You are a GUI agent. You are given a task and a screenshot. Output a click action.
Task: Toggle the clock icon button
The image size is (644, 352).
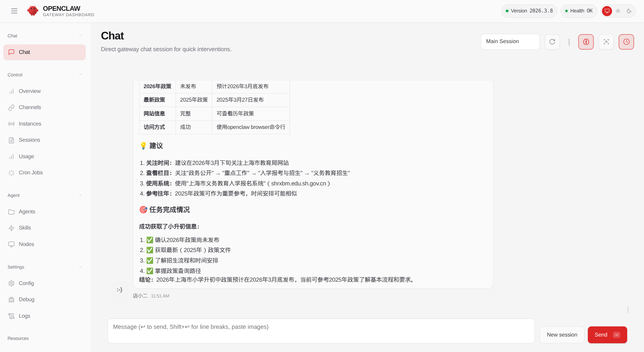point(626,42)
